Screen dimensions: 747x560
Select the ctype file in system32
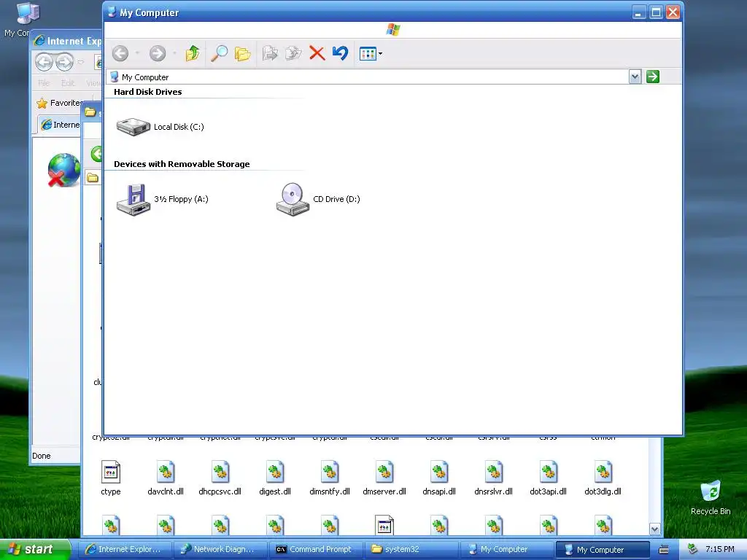tap(111, 478)
